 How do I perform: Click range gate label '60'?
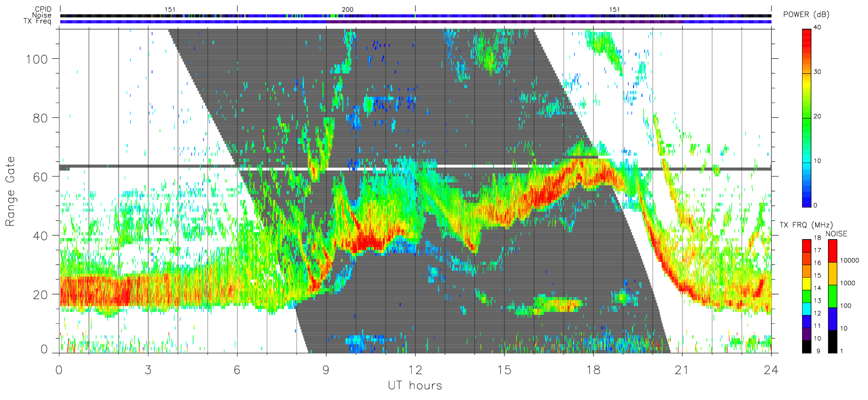coord(41,176)
